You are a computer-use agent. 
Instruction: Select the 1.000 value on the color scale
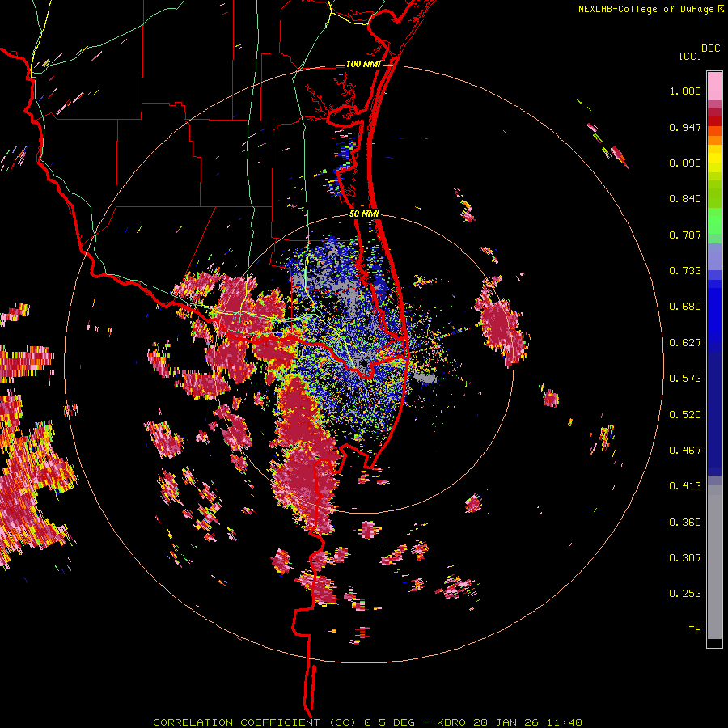point(685,91)
